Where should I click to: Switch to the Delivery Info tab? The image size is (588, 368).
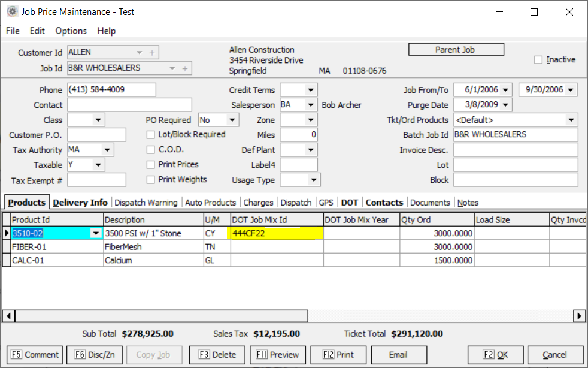coord(80,203)
